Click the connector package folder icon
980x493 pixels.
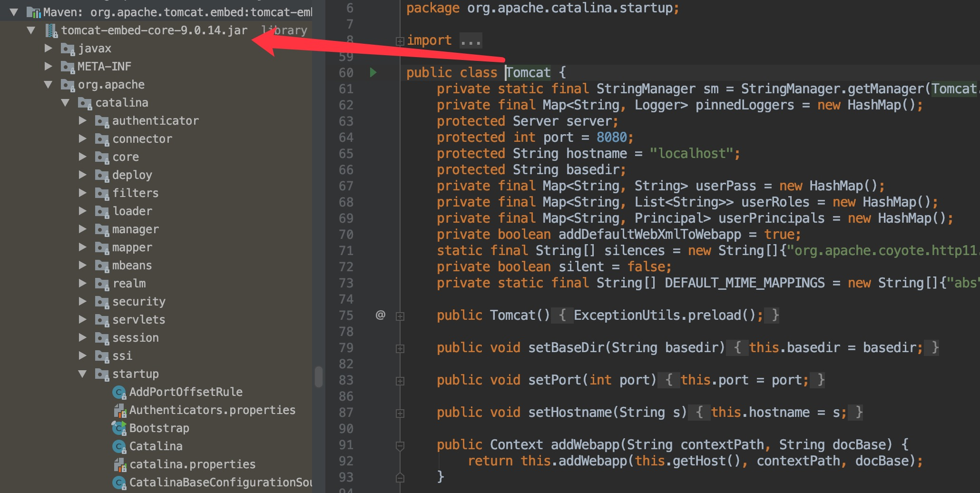(102, 139)
